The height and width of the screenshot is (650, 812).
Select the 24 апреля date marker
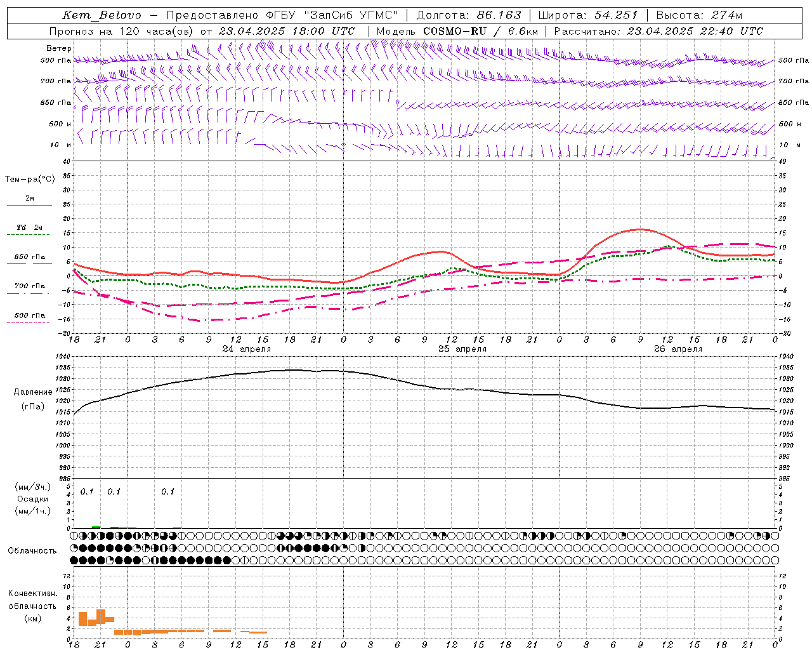246,349
